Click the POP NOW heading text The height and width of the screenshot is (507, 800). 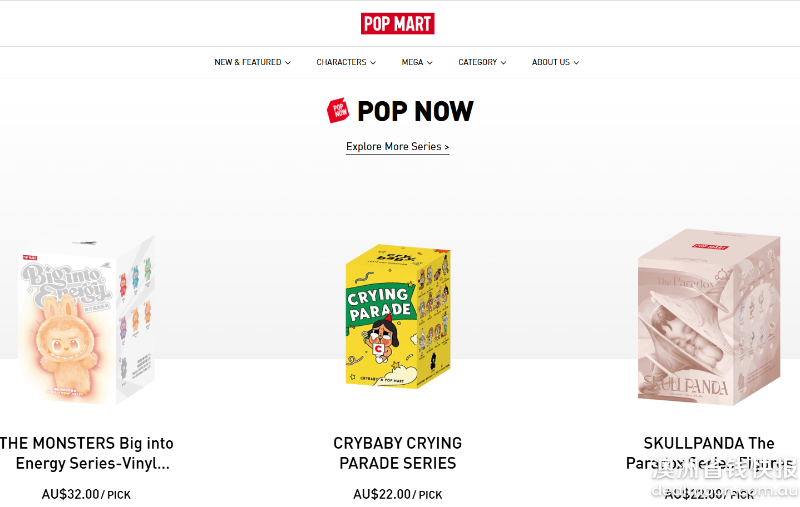pos(415,111)
